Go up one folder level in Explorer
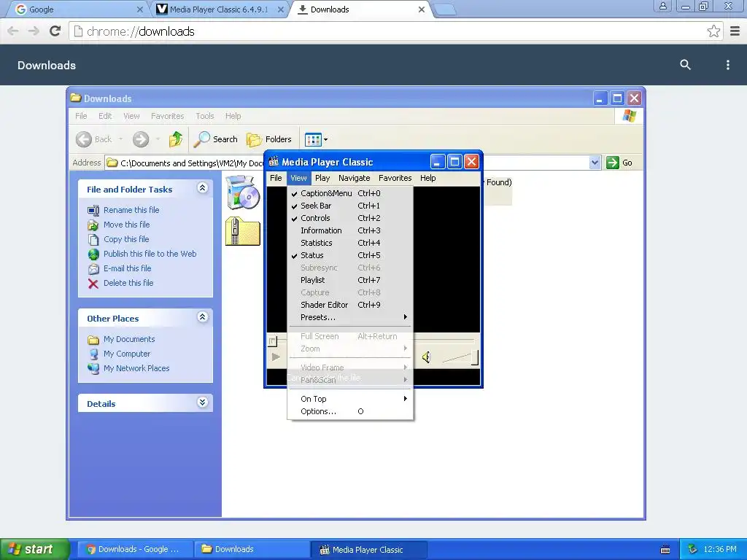 point(175,139)
